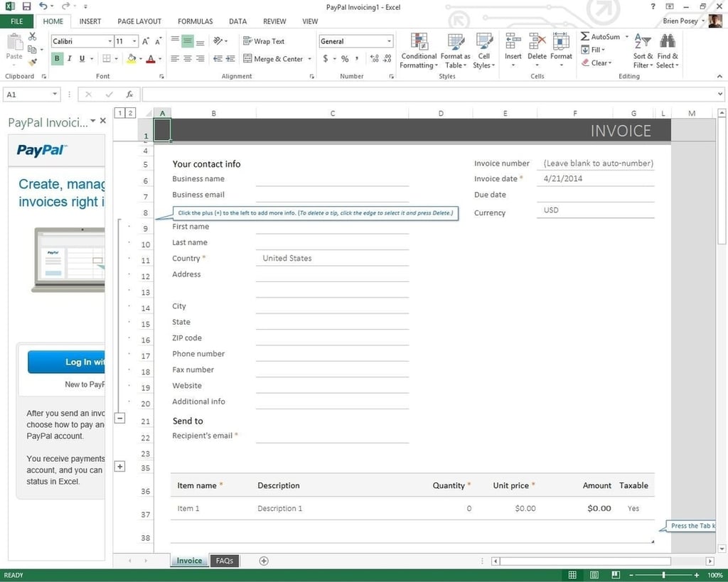Open the FILE tab
This screenshot has width=728, height=582.
pyautogui.click(x=17, y=21)
